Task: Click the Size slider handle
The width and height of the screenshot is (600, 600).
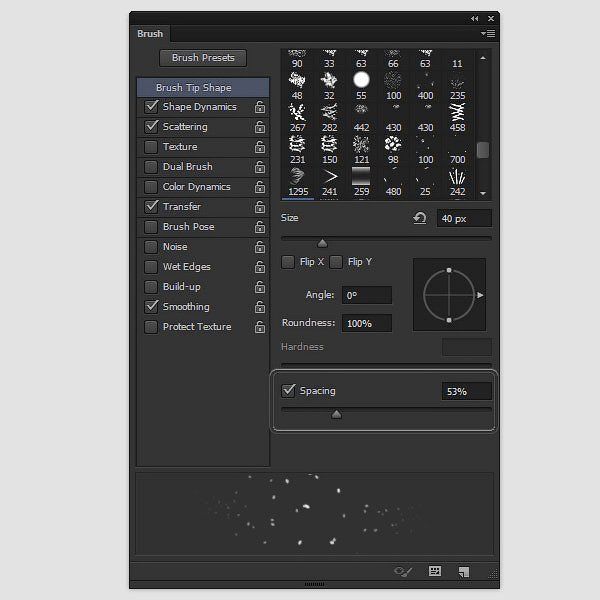Action: click(x=322, y=243)
